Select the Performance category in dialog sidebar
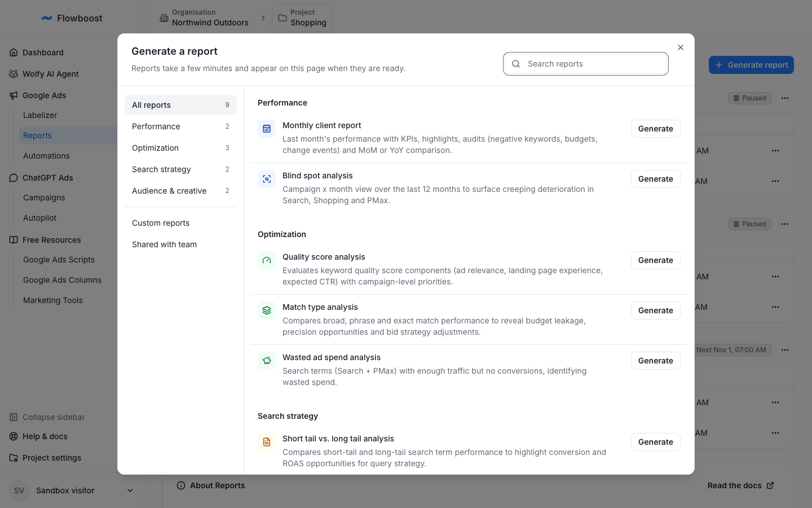The width and height of the screenshot is (812, 508). tap(180, 126)
